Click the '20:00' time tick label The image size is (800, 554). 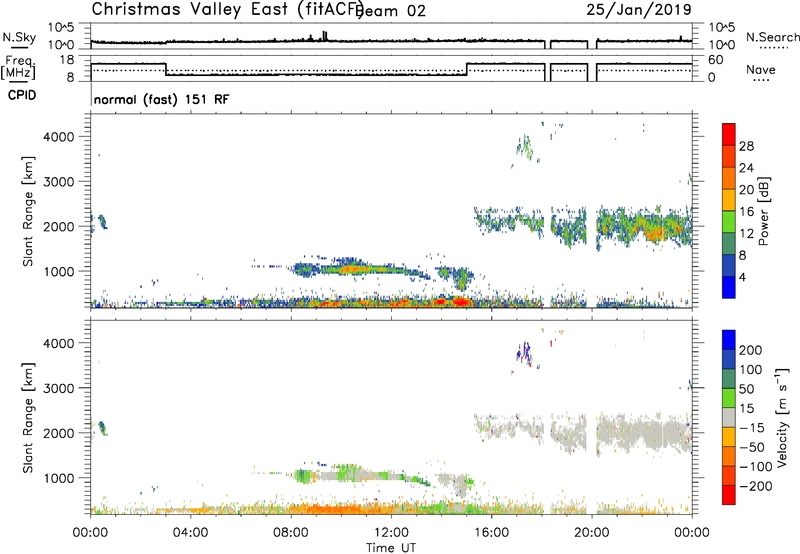point(592,533)
